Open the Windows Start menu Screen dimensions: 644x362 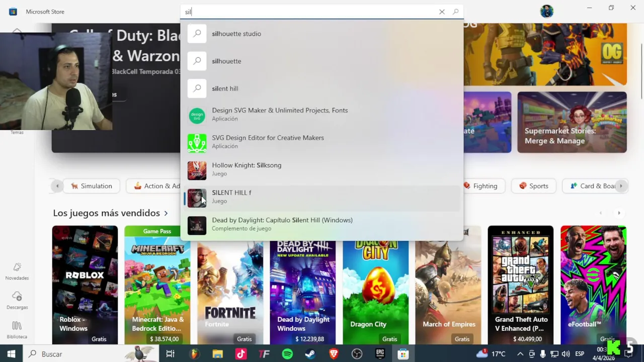tap(11, 354)
